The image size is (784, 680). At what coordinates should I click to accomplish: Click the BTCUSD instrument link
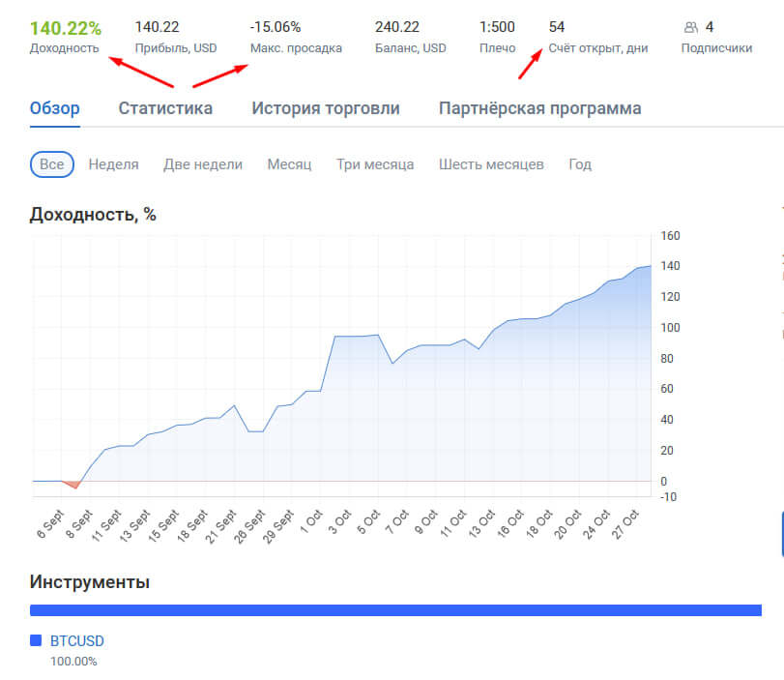pyautogui.click(x=77, y=641)
